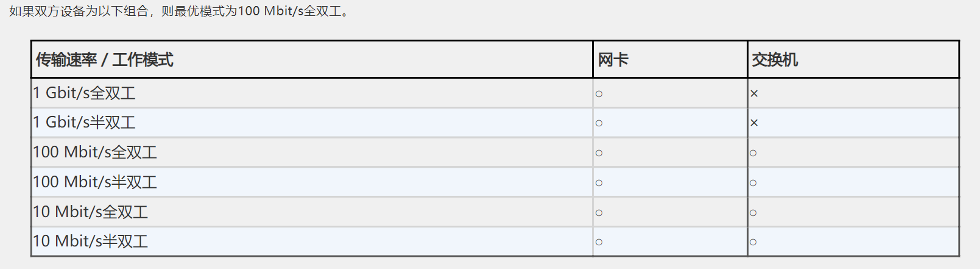The image size is (980, 269).
Task: Click the sentence about 最优模式为100 Mbit/s全双工
Action: (180, 12)
